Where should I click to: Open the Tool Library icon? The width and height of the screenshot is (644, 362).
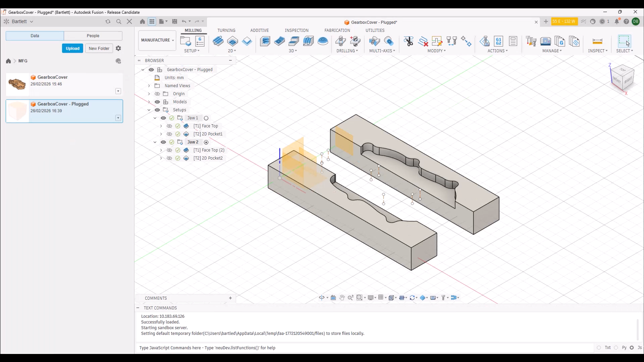pos(531,41)
